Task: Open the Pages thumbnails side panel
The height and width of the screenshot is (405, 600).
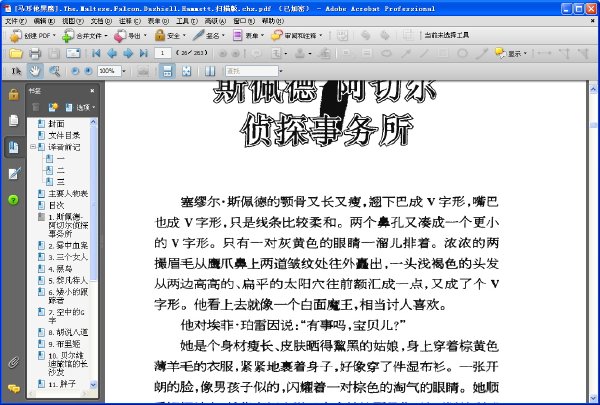Action: [13, 120]
